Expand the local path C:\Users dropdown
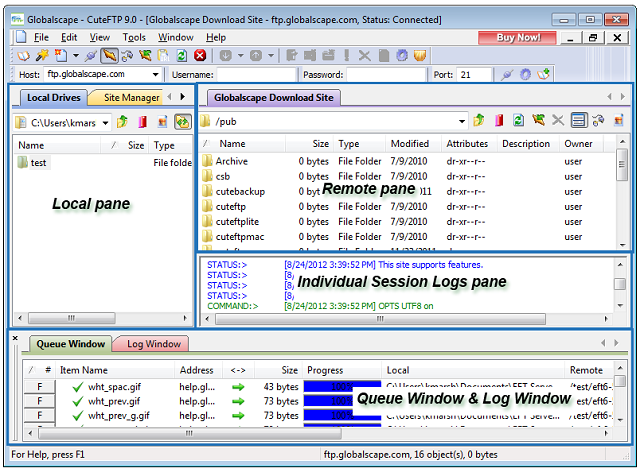Screen dimensions: 640x472 click(104, 122)
